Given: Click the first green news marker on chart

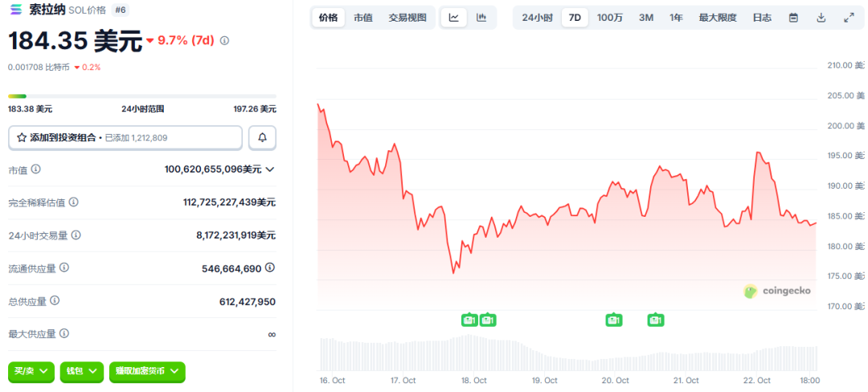Looking at the screenshot, I should [x=469, y=320].
